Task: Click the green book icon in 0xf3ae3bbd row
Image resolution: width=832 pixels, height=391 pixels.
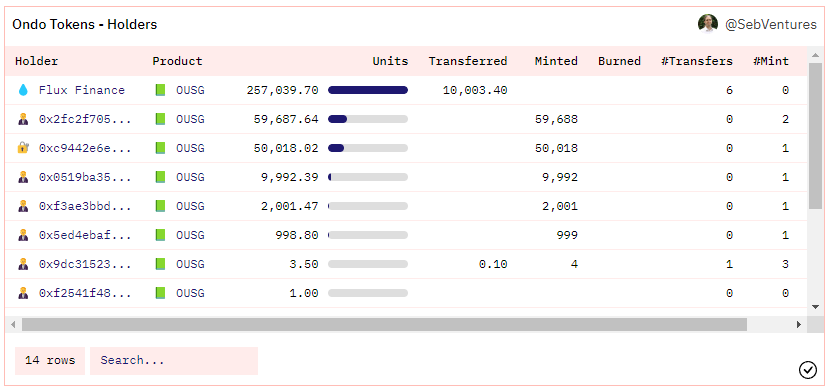Action: pos(160,206)
